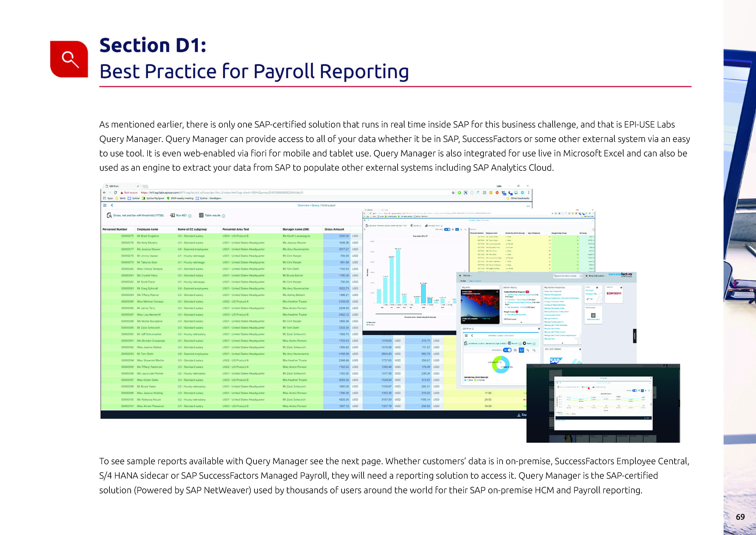Click the lasso selection icon in QM Fiori 2 tile
This screenshot has width=756, height=535.
coord(521,350)
